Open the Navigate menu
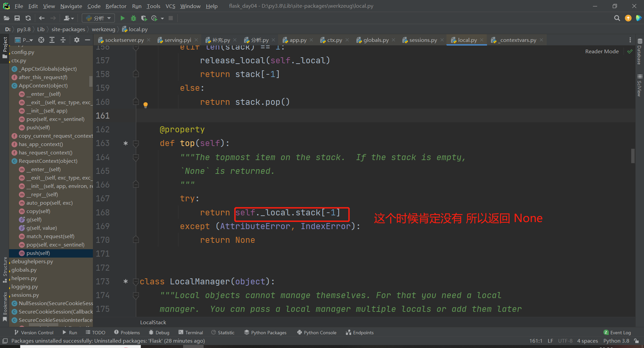The image size is (644, 348). coord(71,6)
